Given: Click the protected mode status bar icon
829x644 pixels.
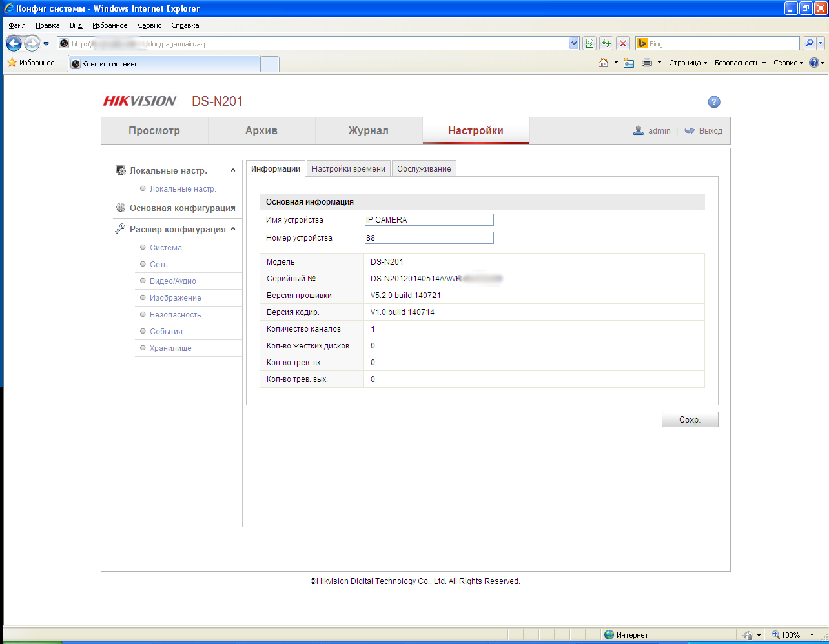Looking at the screenshot, I should (x=748, y=635).
